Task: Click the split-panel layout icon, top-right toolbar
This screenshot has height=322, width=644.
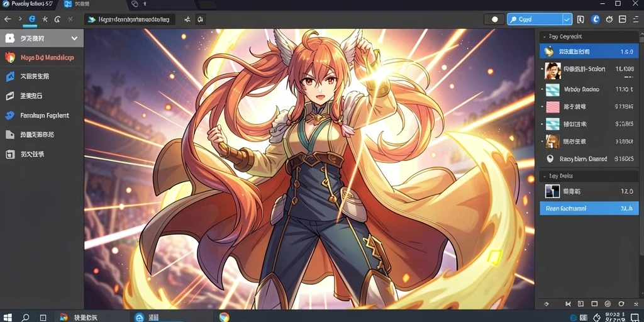Action: [623, 19]
